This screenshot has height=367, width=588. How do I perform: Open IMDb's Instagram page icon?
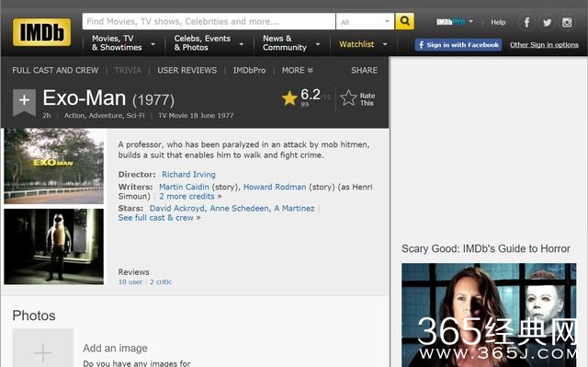click(567, 22)
